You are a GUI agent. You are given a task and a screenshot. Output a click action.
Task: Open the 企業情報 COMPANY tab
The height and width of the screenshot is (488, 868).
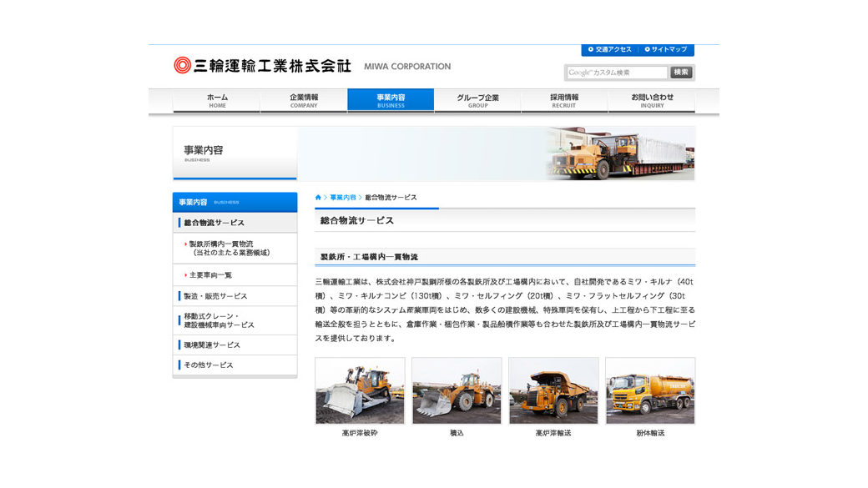pos(304,100)
